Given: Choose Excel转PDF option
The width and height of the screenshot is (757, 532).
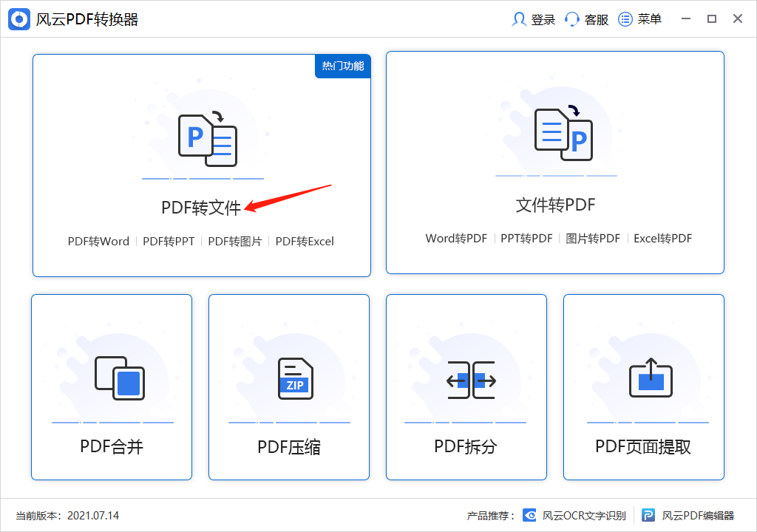Looking at the screenshot, I should (663, 239).
